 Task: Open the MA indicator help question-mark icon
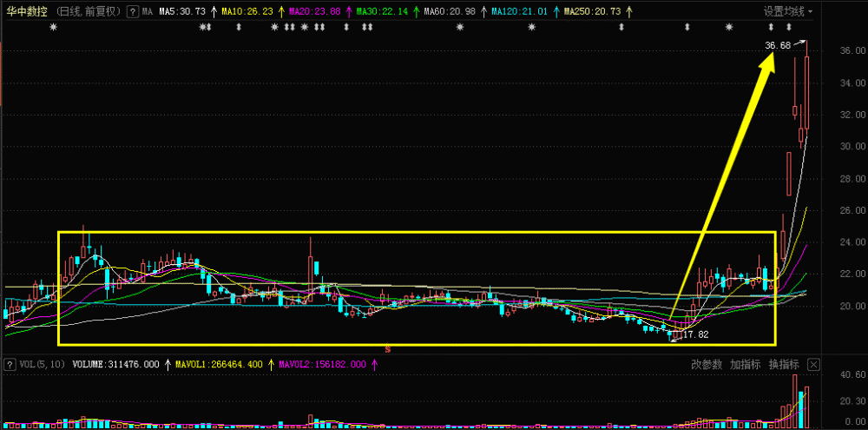coord(132,11)
